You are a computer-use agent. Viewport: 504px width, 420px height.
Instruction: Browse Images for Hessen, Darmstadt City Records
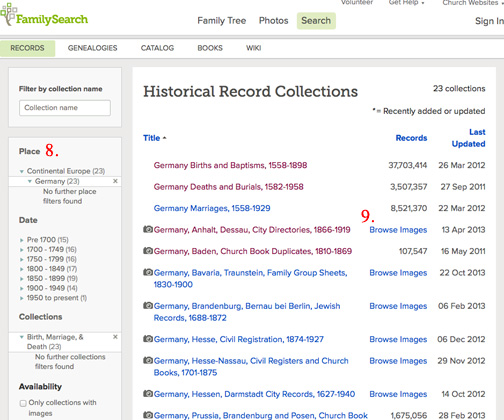[x=398, y=394]
